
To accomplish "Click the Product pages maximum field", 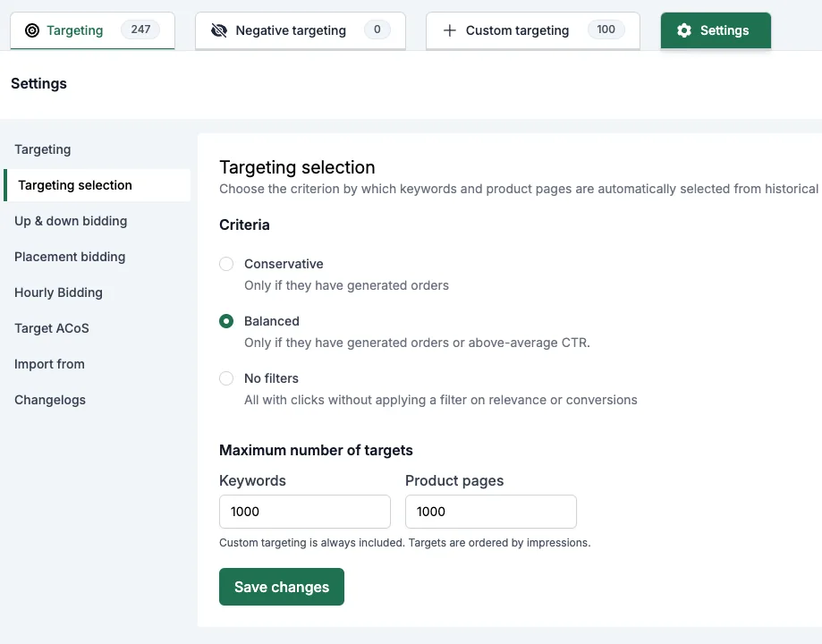I will [491, 512].
